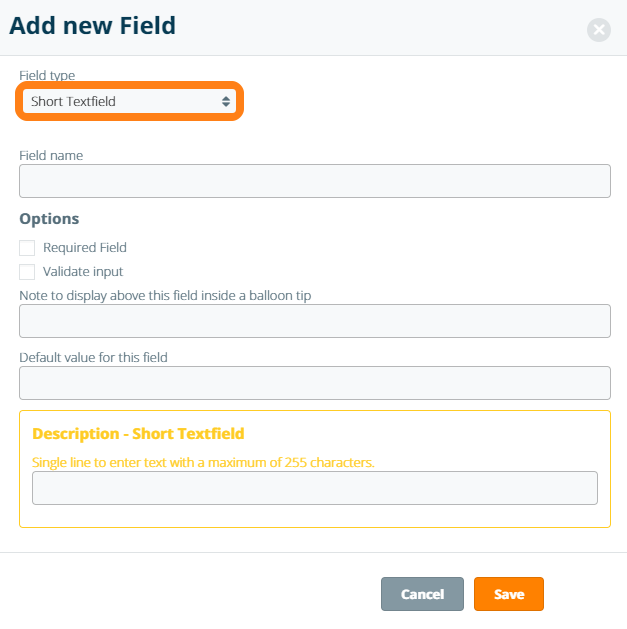Click the 'Add new Field' dialog title
This screenshot has width=627, height=629.
(92, 26)
